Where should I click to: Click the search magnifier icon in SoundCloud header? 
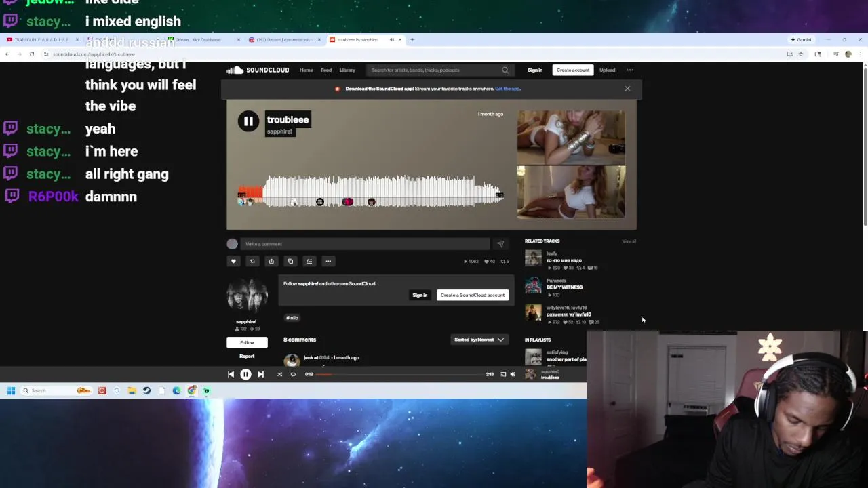click(505, 70)
